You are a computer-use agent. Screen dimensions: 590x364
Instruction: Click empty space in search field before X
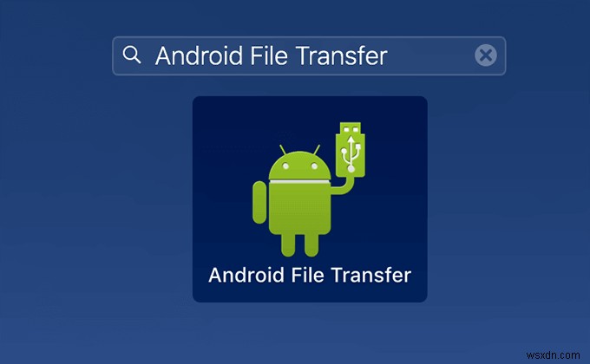[431, 55]
